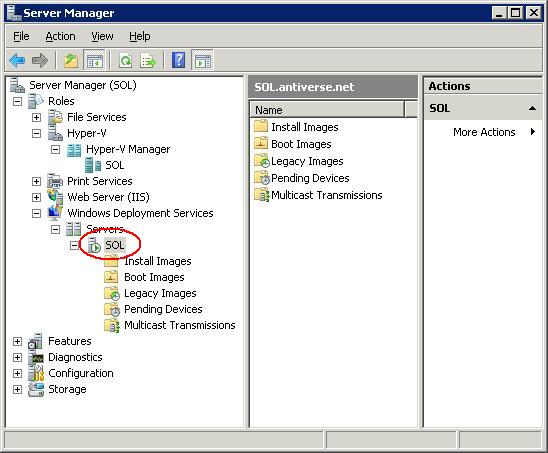The image size is (548, 453).
Task: Expand the Web Server (IIS) node
Action: point(36,197)
